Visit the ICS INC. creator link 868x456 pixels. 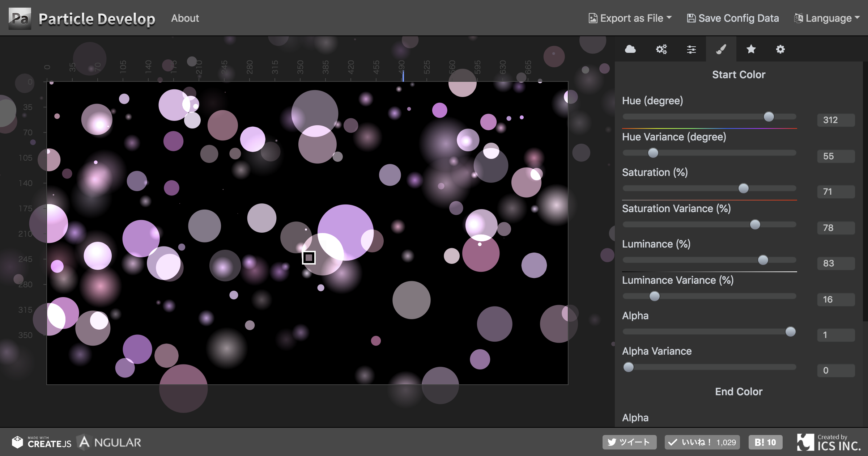(x=829, y=442)
